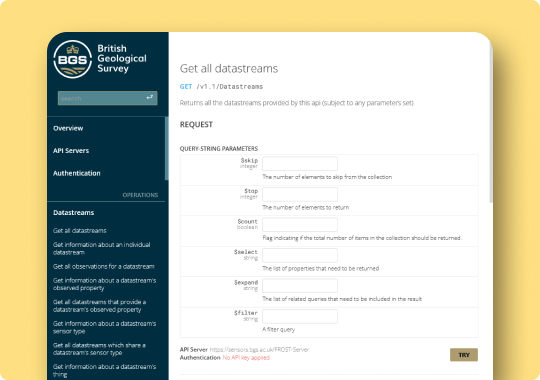Click the $count boolean input field
540x380 pixels.
pyautogui.click(x=300, y=225)
